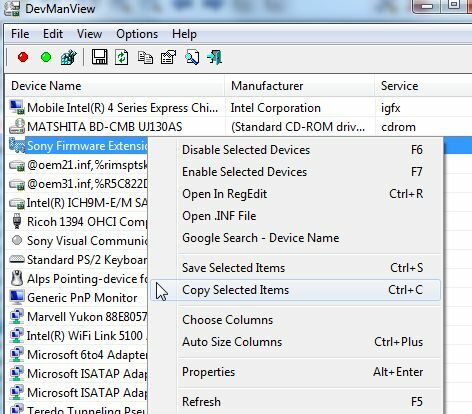Screen dimensions: 472x414
Task: Click the Copy Selected Items toolbar icon
Action: pyautogui.click(x=145, y=57)
